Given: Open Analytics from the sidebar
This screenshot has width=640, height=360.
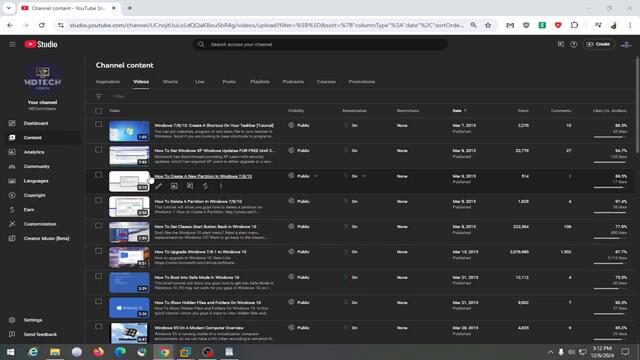Looking at the screenshot, I should coord(34,152).
